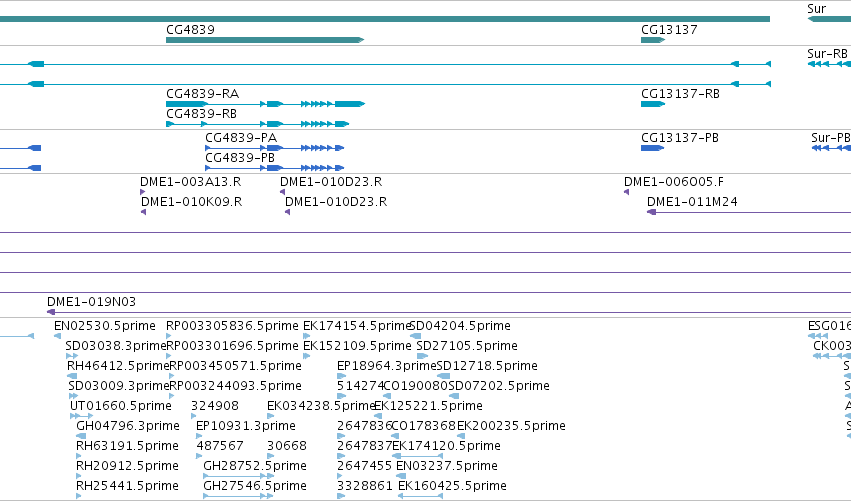Click the UT01660.5prime EST label
Viewport: 851px width, 501px height.
tap(121, 406)
